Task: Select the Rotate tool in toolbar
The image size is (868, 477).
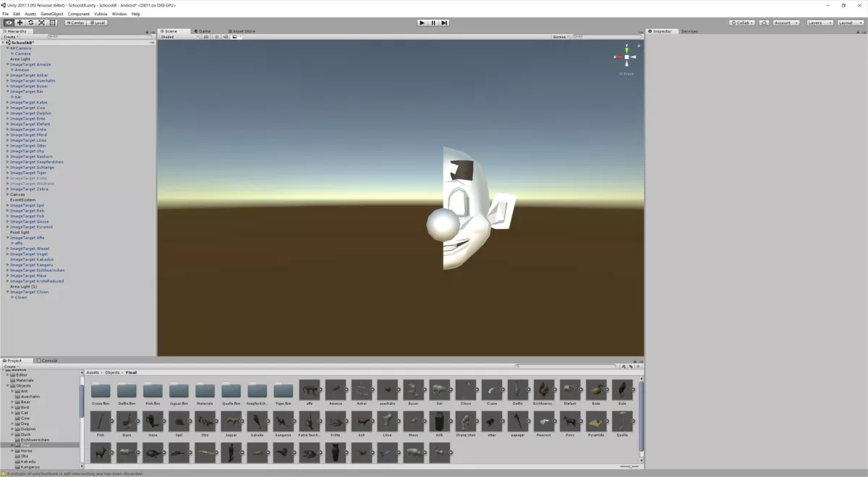Action: pyautogui.click(x=30, y=22)
